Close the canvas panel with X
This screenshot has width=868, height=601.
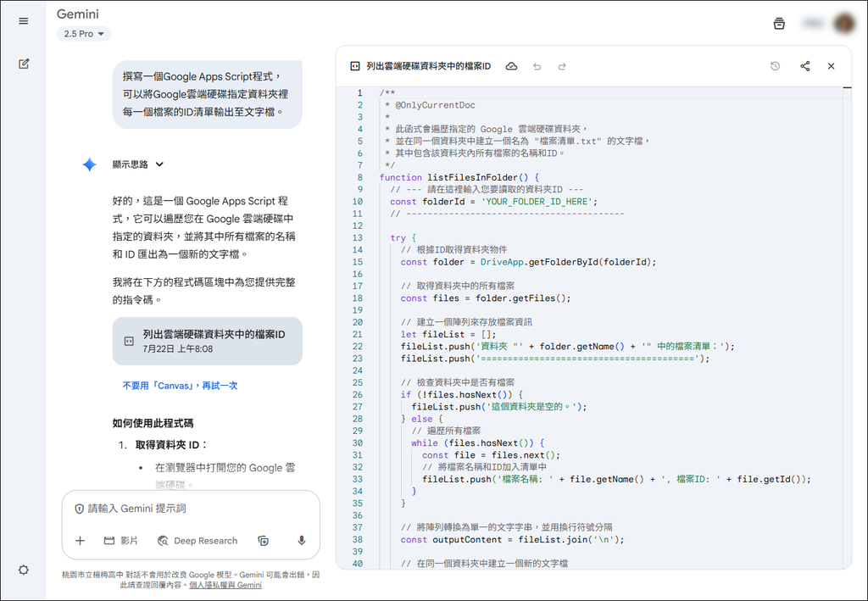pyautogui.click(x=831, y=66)
